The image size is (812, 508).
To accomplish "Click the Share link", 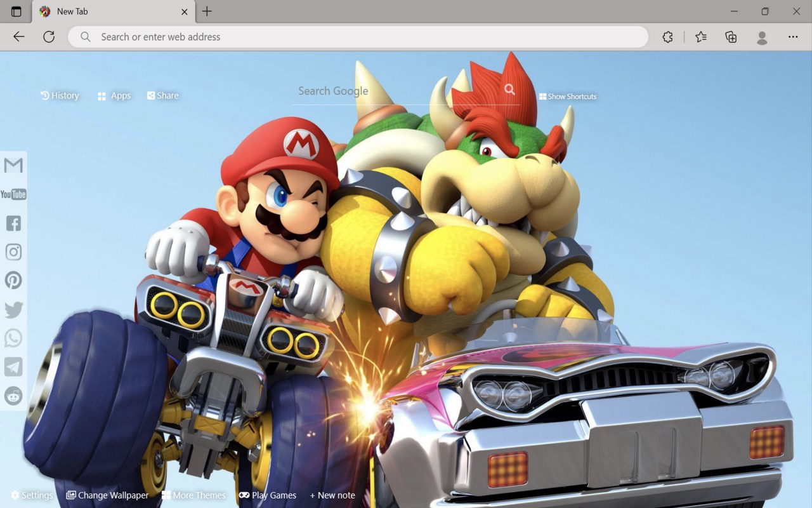I will point(163,95).
